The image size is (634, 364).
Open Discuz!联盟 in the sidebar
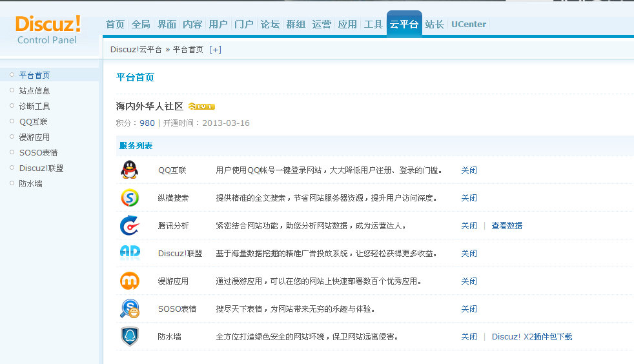click(41, 168)
